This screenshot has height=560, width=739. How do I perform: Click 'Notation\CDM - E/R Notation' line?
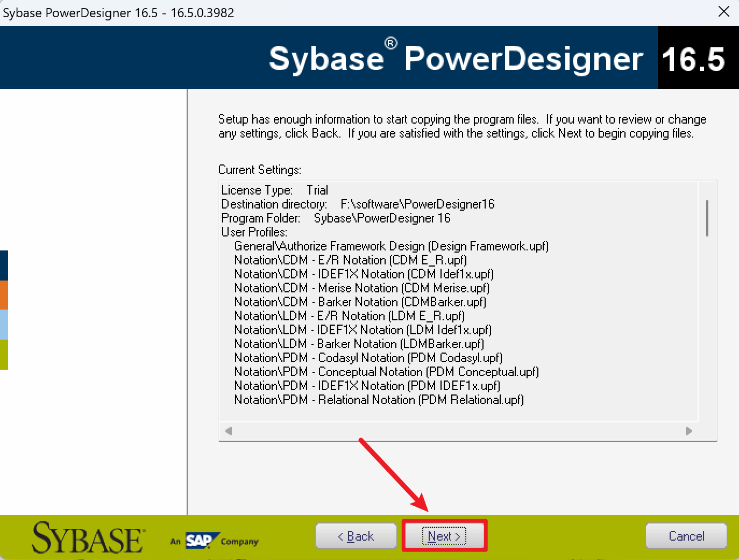[351, 260]
